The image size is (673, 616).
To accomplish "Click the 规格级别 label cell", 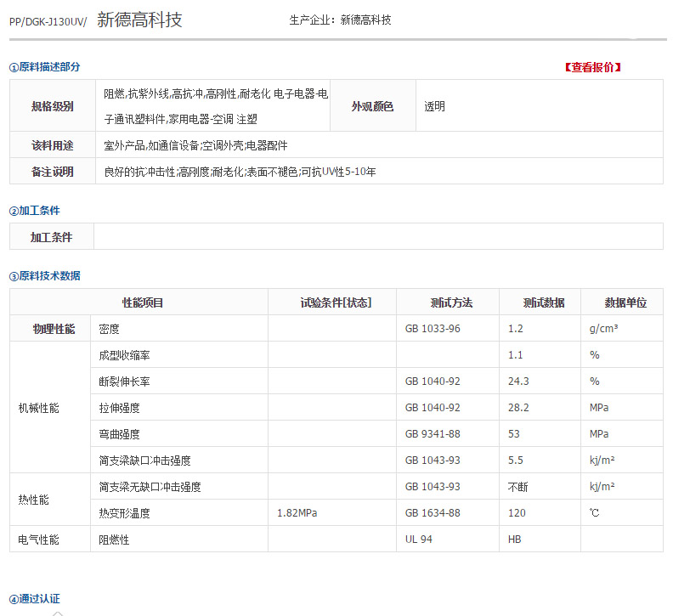I will click(x=53, y=105).
